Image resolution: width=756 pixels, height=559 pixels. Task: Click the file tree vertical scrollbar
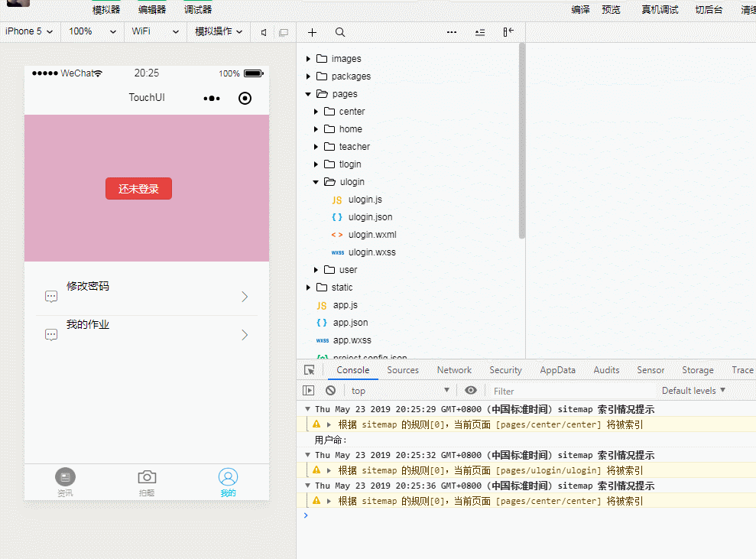(522, 138)
